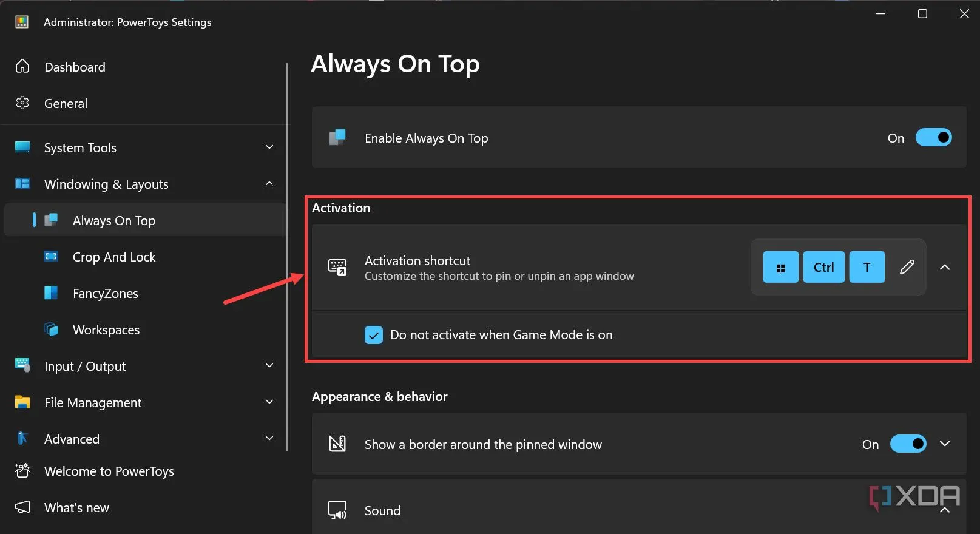
Task: Click the pencil icon to edit shortcut
Action: [x=907, y=267]
